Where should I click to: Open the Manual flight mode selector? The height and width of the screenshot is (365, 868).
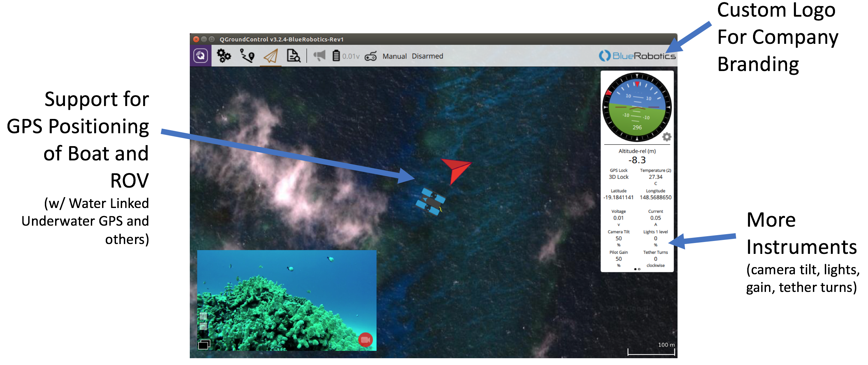click(394, 56)
